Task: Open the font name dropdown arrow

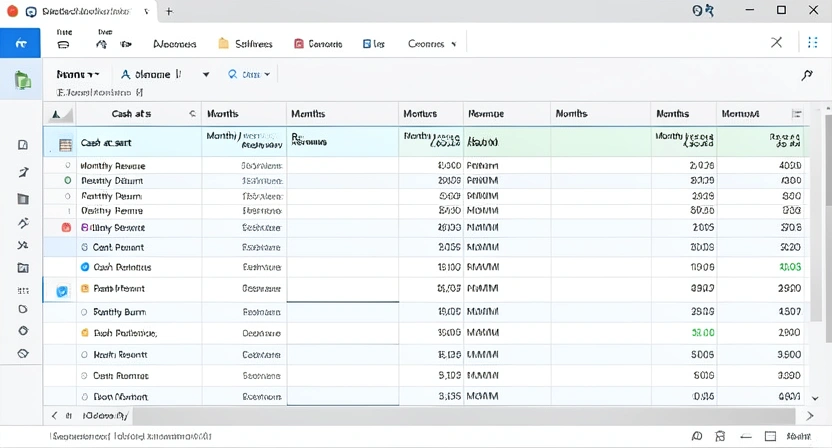Action: tap(206, 75)
